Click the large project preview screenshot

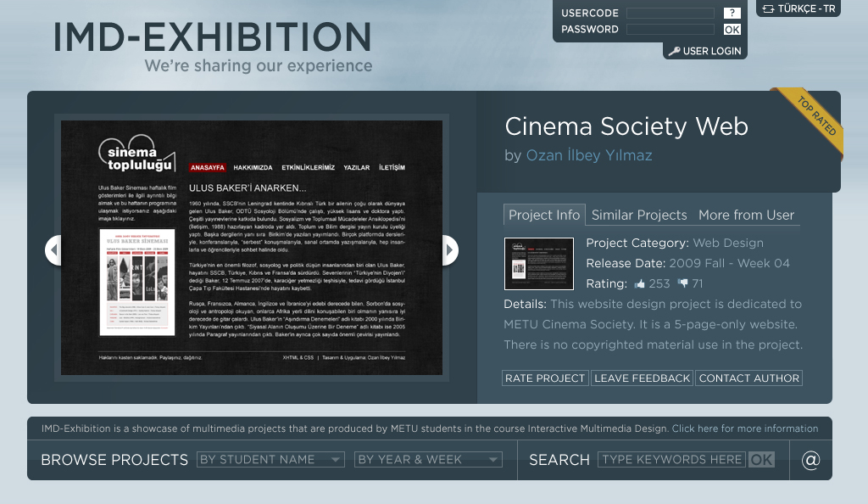(251, 248)
